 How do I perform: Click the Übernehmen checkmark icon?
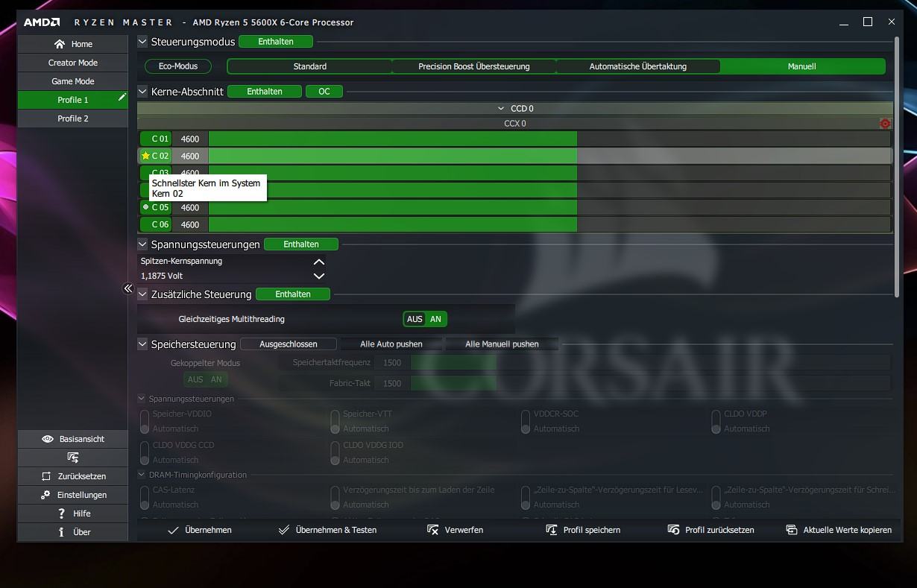pyautogui.click(x=173, y=530)
